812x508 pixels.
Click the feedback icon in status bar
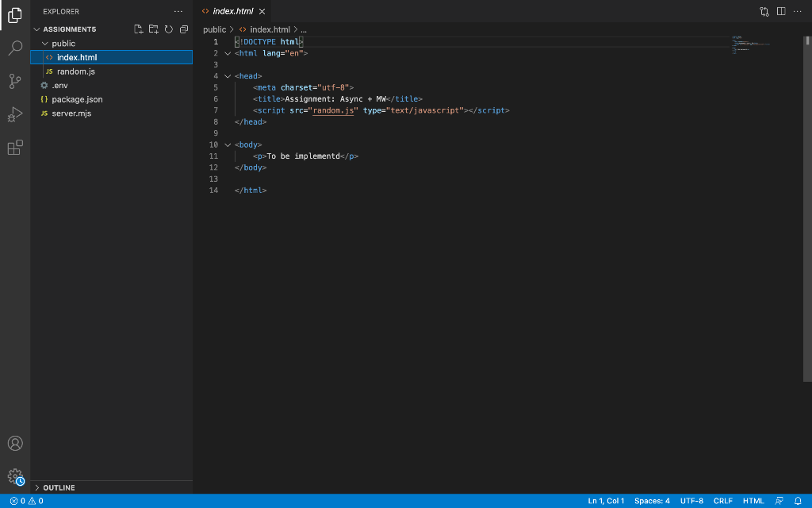click(779, 501)
